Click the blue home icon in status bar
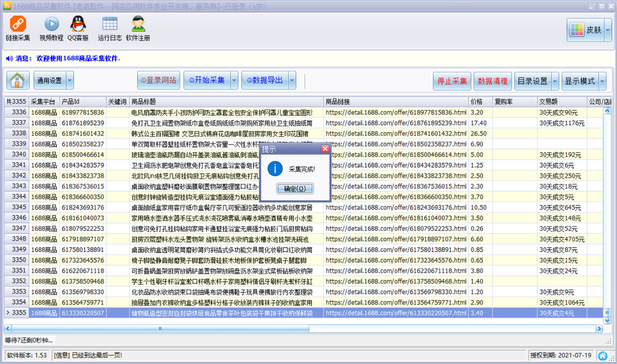617x364 pixels. pos(603,355)
